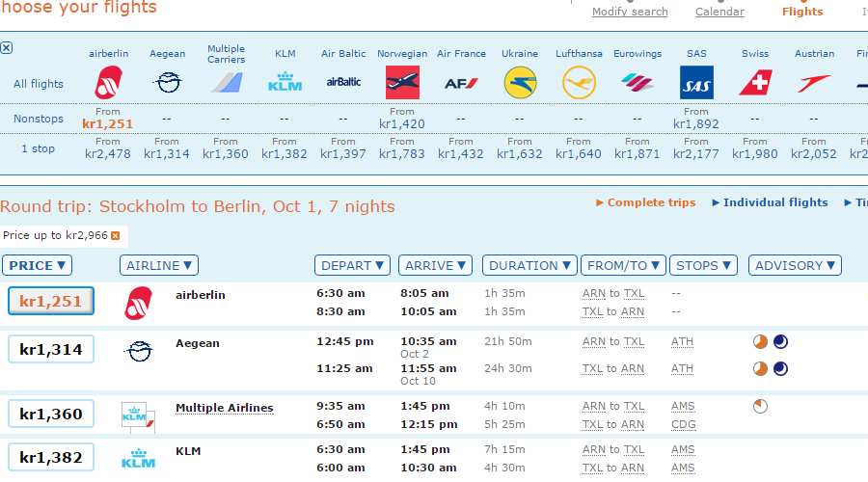Go to the Flights step tab

(x=802, y=12)
